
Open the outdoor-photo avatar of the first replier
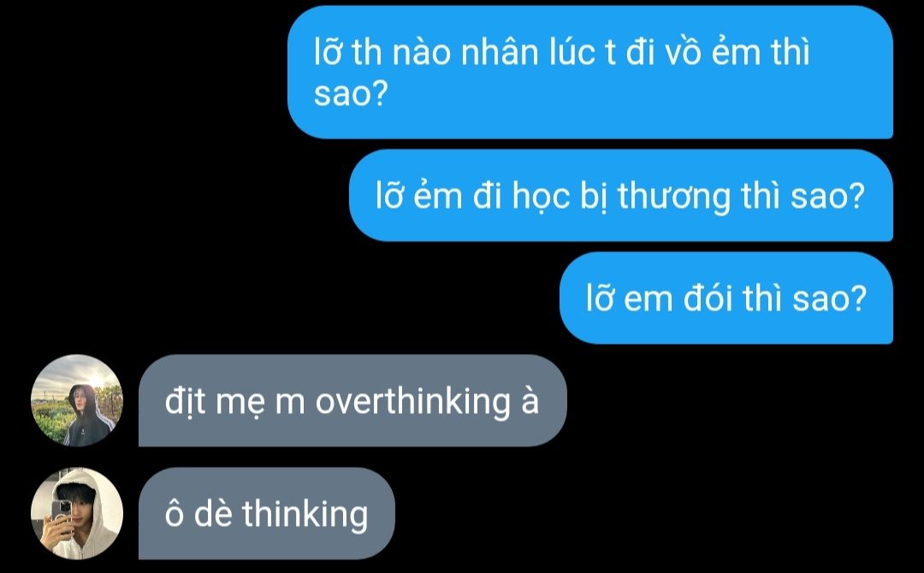click(77, 400)
